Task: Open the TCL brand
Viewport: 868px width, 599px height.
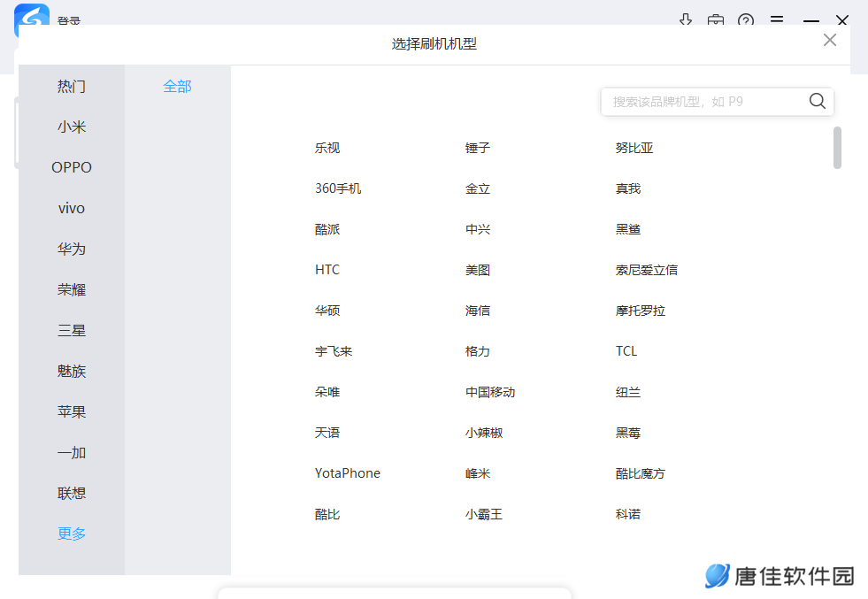Action: pos(626,351)
